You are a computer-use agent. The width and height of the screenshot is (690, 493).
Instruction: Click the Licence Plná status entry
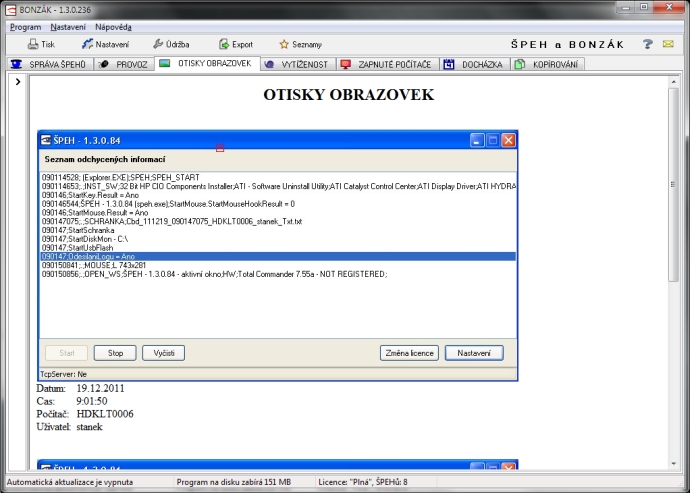coord(363,482)
